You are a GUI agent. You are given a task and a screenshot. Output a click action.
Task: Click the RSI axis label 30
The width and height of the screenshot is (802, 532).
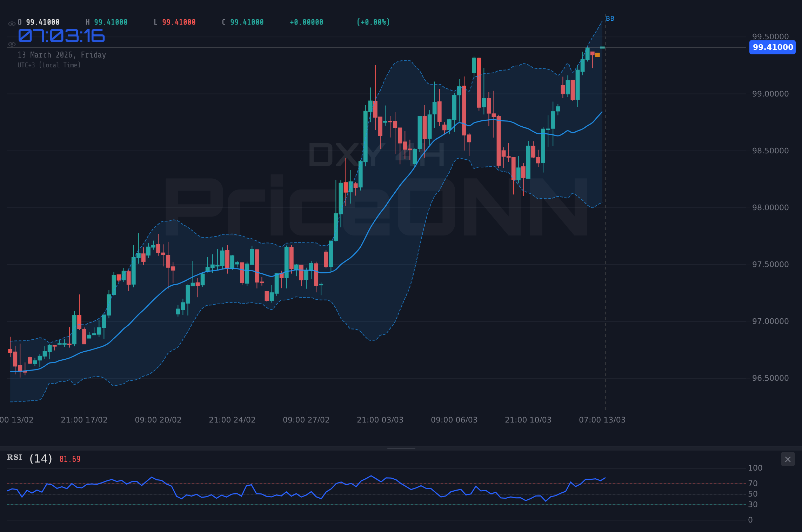pos(753,504)
